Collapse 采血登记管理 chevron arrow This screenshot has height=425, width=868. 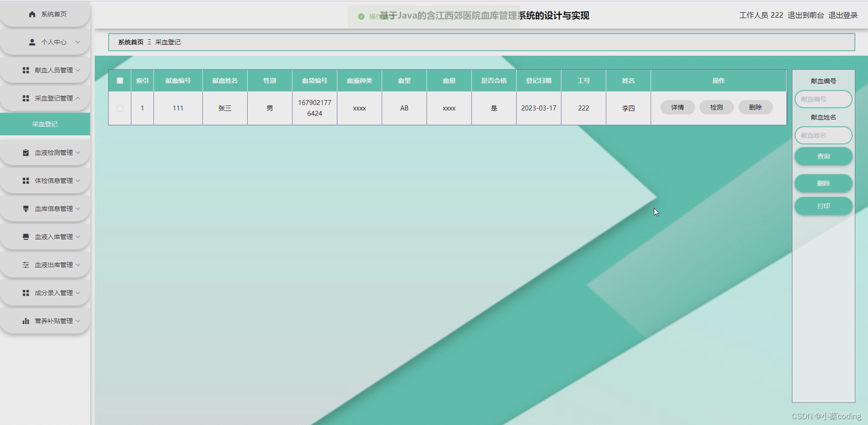(78, 98)
